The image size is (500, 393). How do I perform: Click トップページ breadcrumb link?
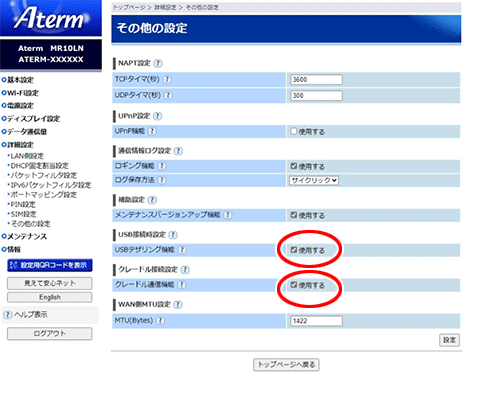(x=129, y=7)
